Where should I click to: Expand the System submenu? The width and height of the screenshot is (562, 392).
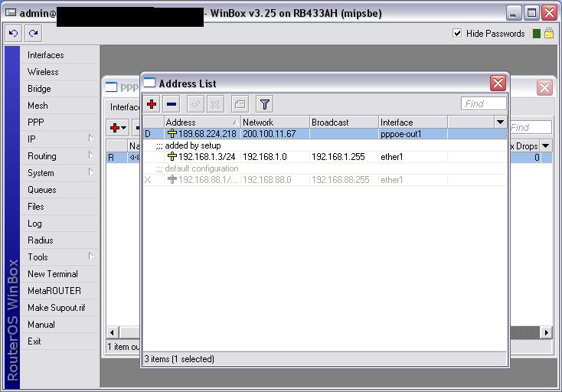tap(59, 173)
